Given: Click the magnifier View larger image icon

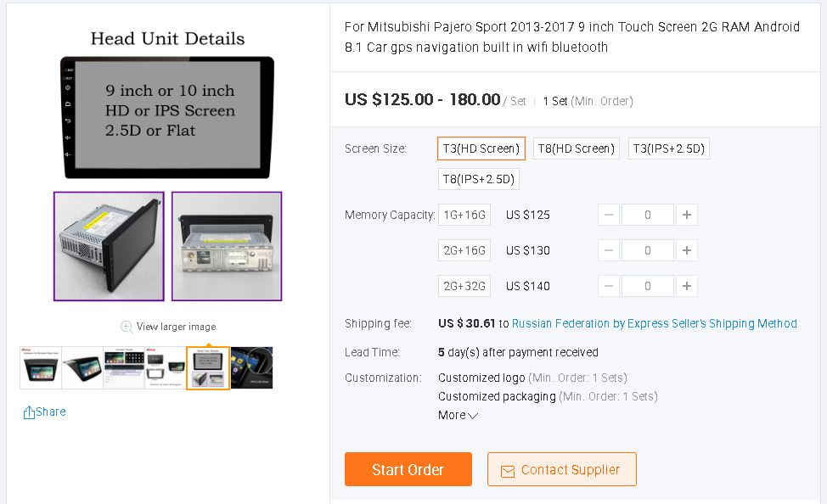Looking at the screenshot, I should pyautogui.click(x=127, y=327).
